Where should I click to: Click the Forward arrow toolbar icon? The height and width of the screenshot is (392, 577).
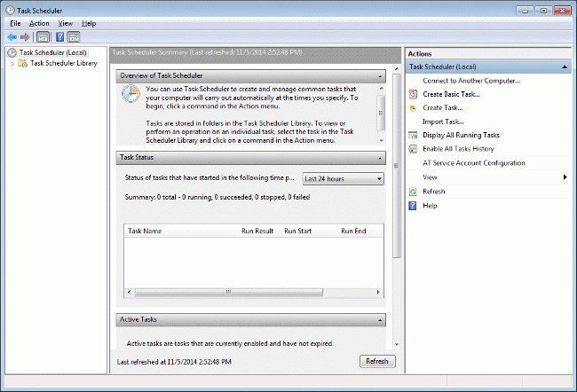click(25, 37)
